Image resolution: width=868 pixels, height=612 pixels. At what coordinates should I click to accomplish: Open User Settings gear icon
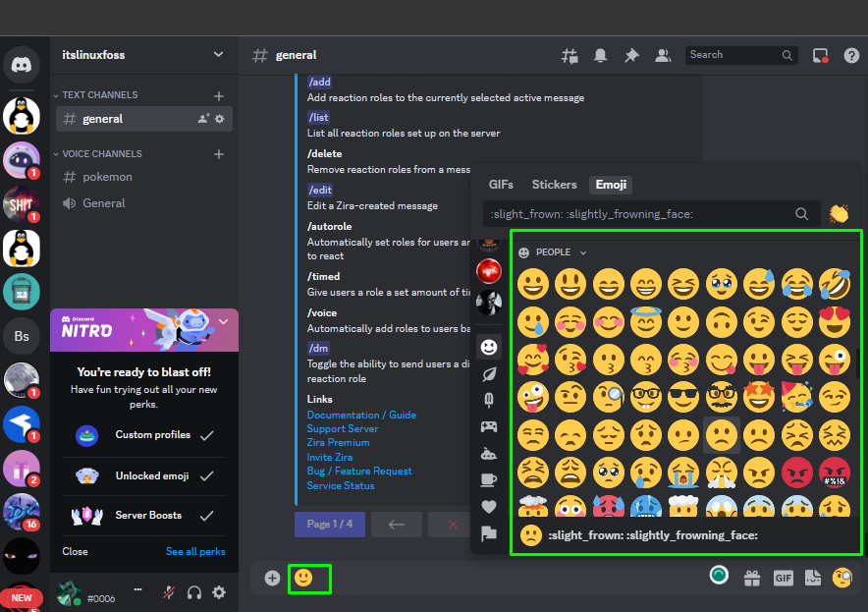219,592
